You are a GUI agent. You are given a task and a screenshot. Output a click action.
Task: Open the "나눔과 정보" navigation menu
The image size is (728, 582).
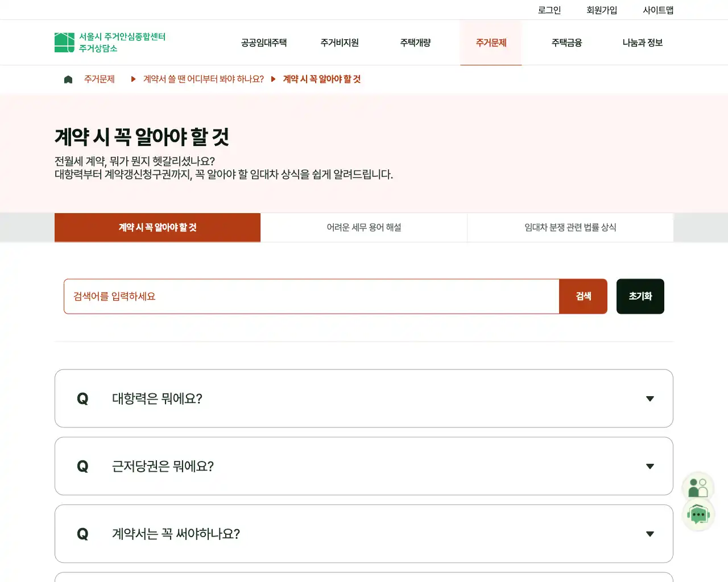pos(642,43)
